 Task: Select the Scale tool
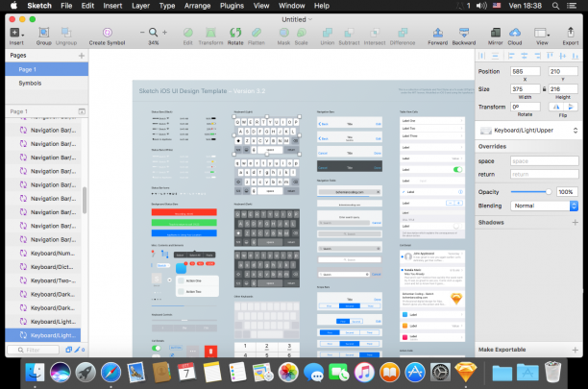point(301,33)
